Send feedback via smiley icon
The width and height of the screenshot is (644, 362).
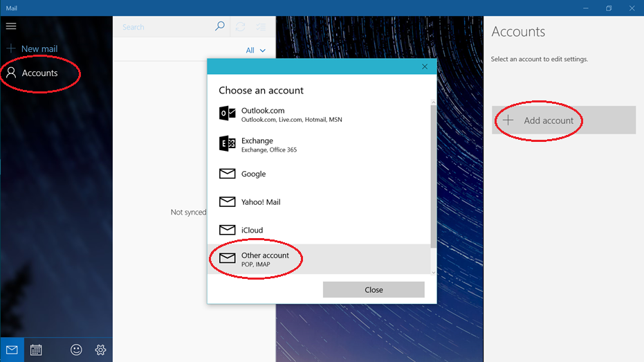pos(76,350)
